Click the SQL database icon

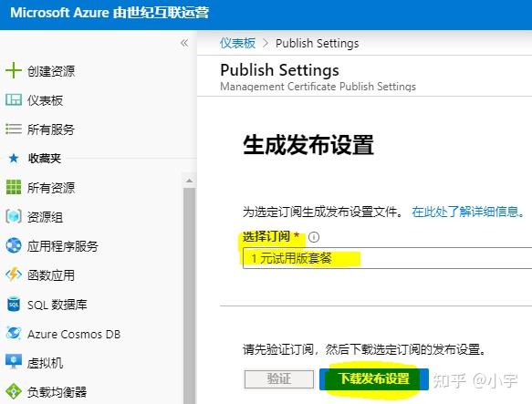[x=14, y=304]
